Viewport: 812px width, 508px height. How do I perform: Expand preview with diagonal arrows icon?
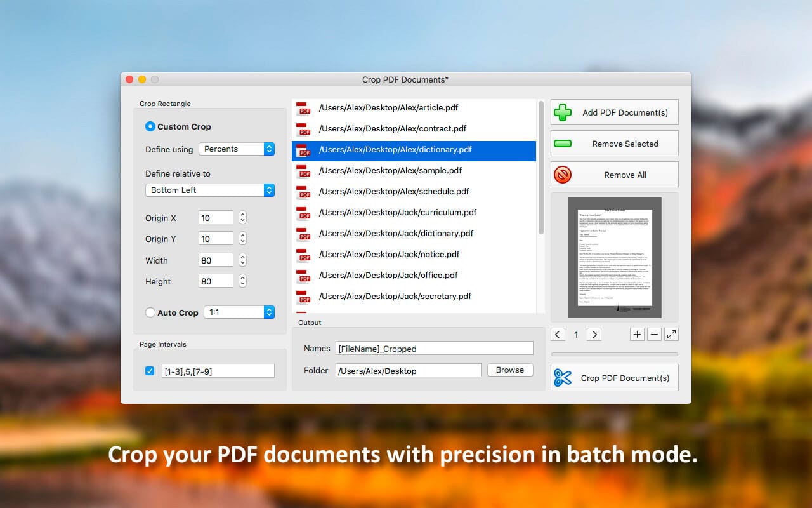click(671, 334)
